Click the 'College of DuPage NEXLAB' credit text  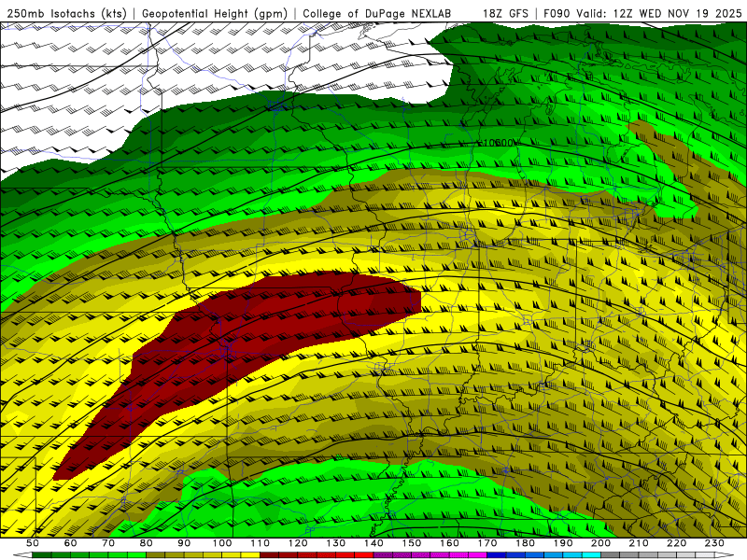377,14
